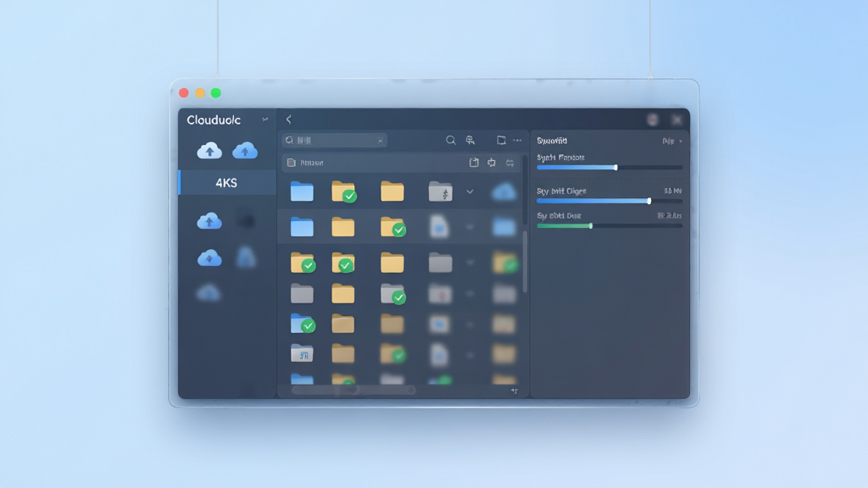Go back with the left arrow icon
This screenshot has width=868, height=488.
(288, 119)
